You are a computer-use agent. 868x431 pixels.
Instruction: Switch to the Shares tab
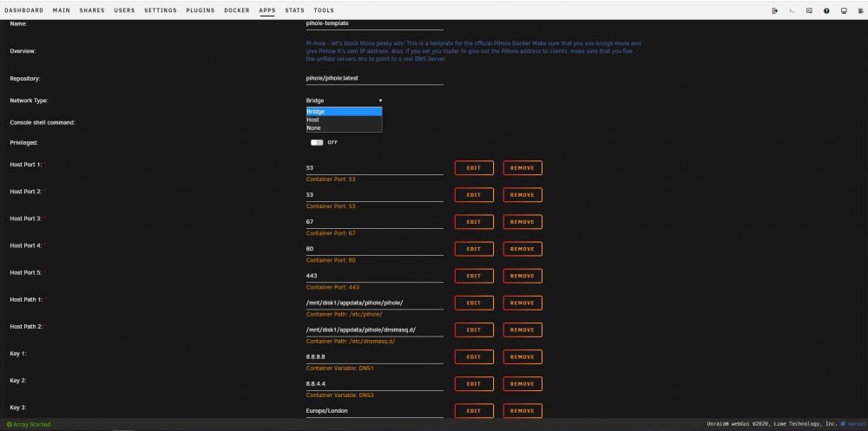pyautogui.click(x=92, y=10)
